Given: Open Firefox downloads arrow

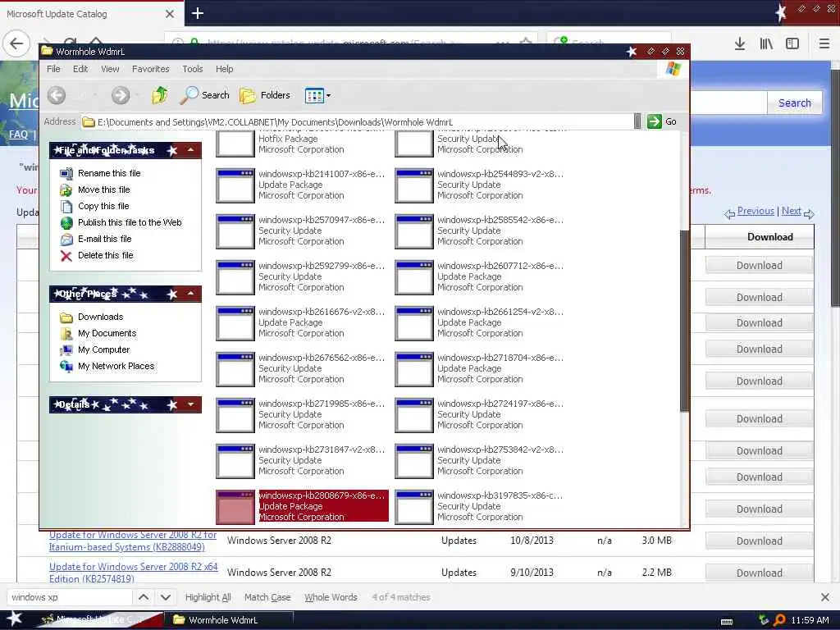Looking at the screenshot, I should pos(740,44).
